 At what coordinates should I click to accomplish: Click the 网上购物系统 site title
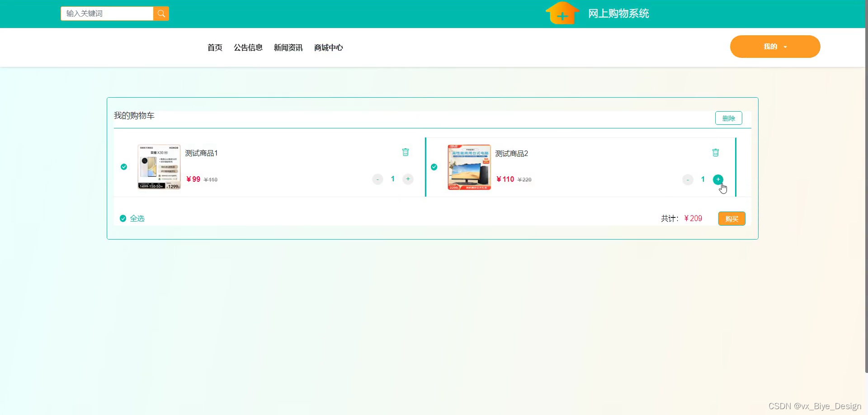pos(618,14)
